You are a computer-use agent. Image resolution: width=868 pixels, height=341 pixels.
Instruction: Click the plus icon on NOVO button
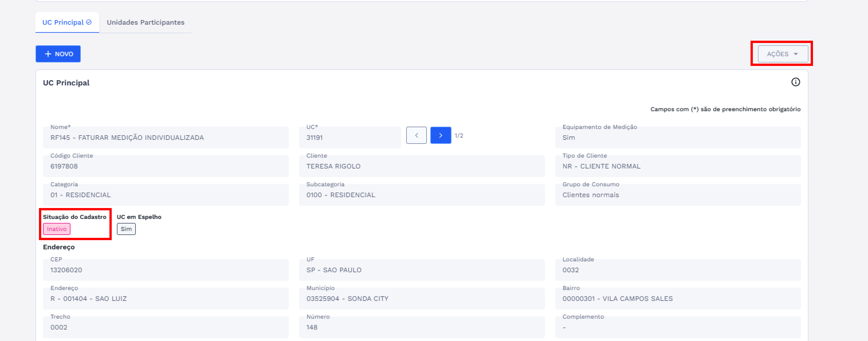coord(48,54)
